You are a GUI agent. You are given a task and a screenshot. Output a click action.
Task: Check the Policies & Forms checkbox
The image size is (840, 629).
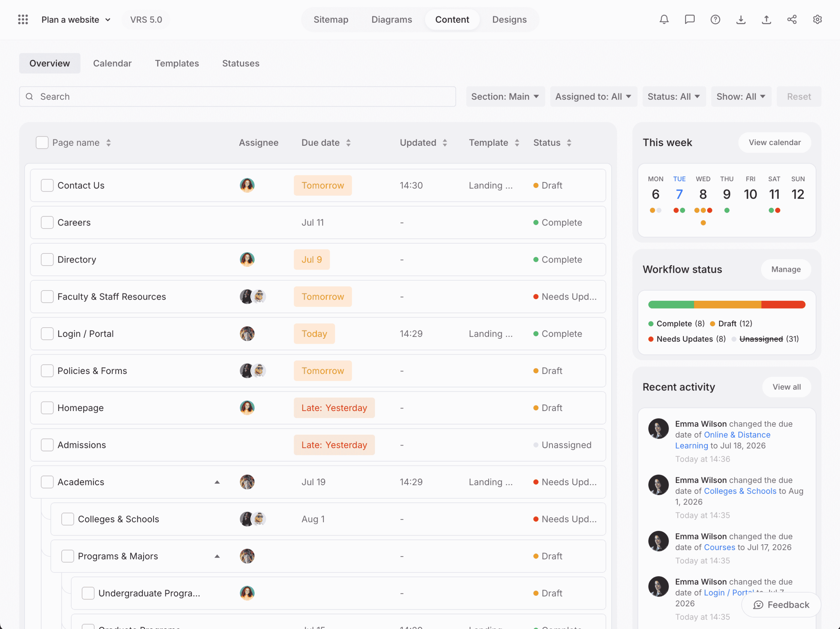coord(47,371)
